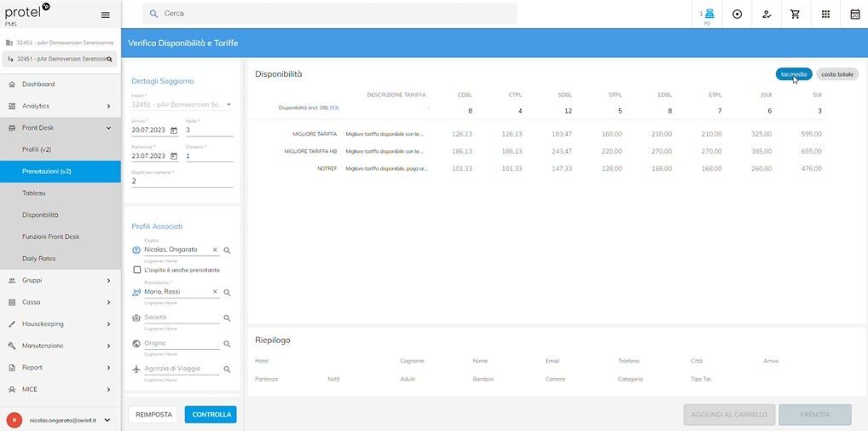Image resolution: width=868 pixels, height=431 pixels.
Task: Select MIGLIORE TARIFFA price for SDBL
Action: pyautogui.click(x=561, y=134)
